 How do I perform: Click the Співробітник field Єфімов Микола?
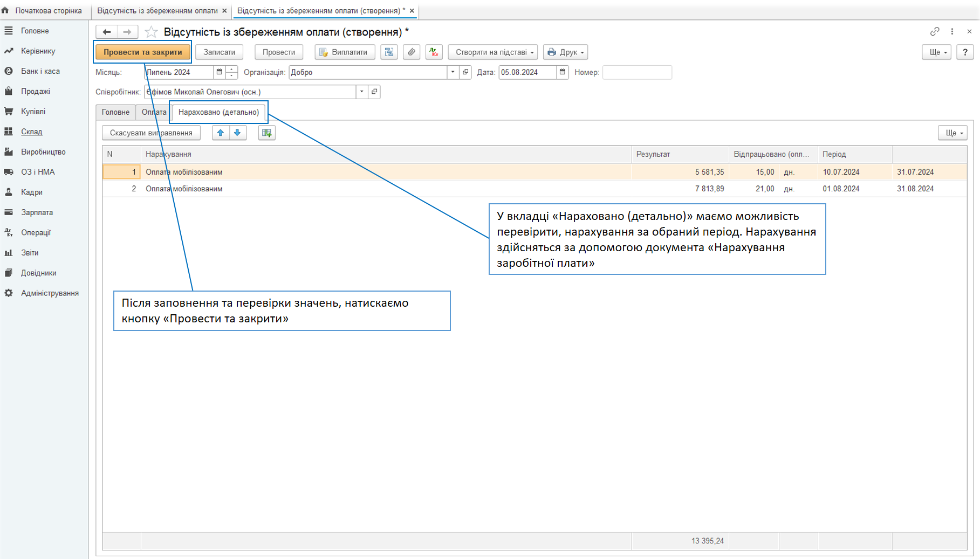click(250, 92)
